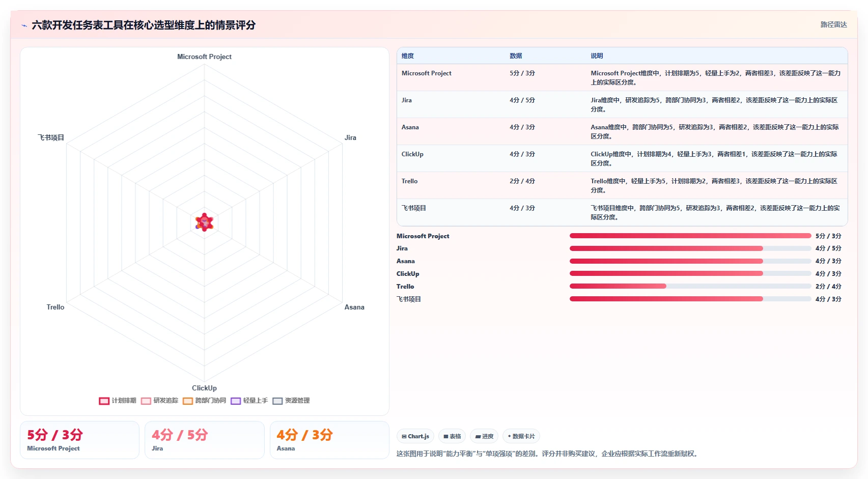
Task: Click the 4分 / 3分 cell in the ClickUp table row
Action: (x=522, y=154)
